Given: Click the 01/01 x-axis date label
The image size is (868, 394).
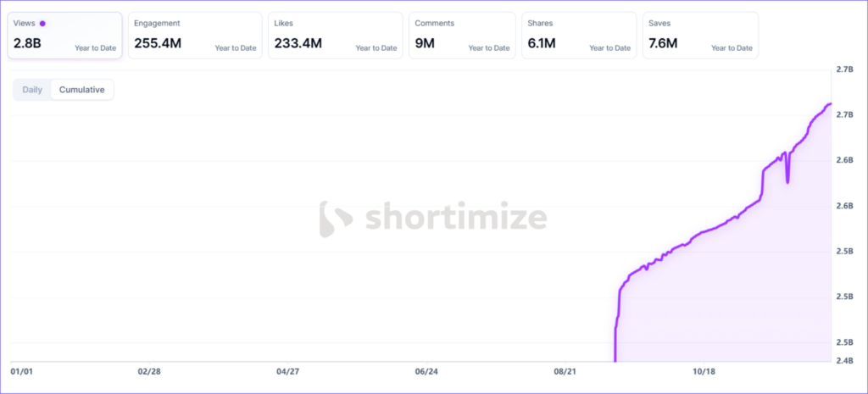Looking at the screenshot, I should pos(21,371).
